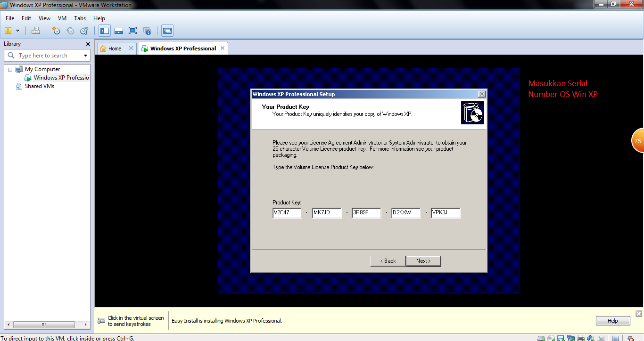This screenshot has height=341, width=644.
Task: Click the Help button in the Easy Install bar
Action: click(x=613, y=321)
